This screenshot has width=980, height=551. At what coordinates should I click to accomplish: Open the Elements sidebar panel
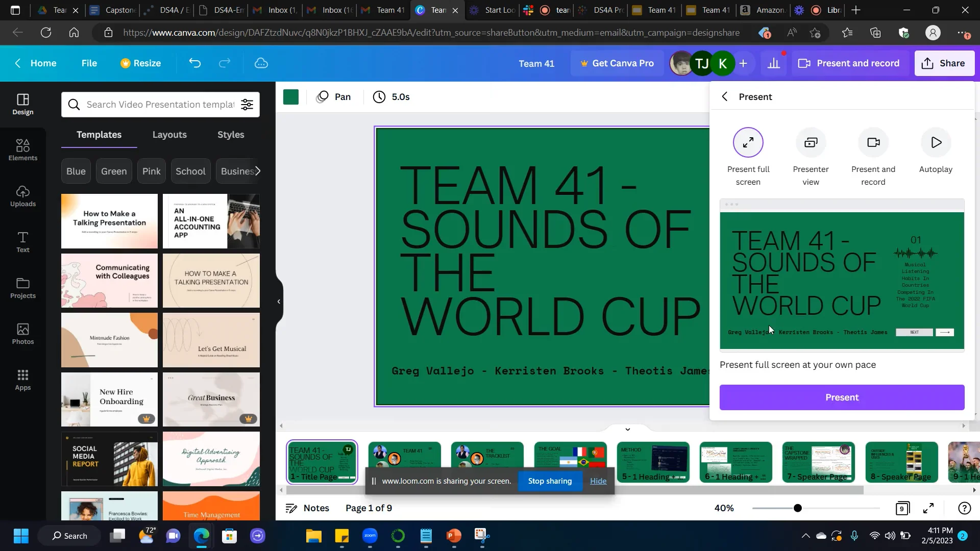(22, 150)
